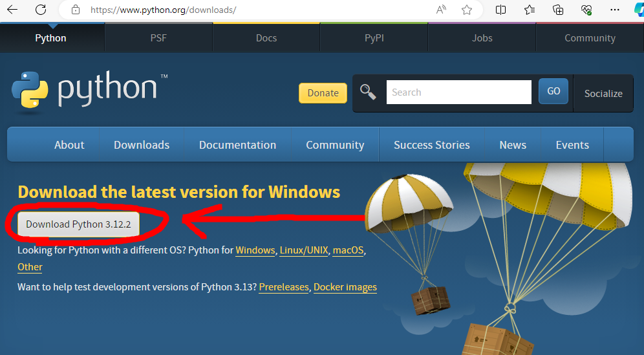Screen dimensions: 644x355
Task: Open the favorites list icon
Action: 530,10
